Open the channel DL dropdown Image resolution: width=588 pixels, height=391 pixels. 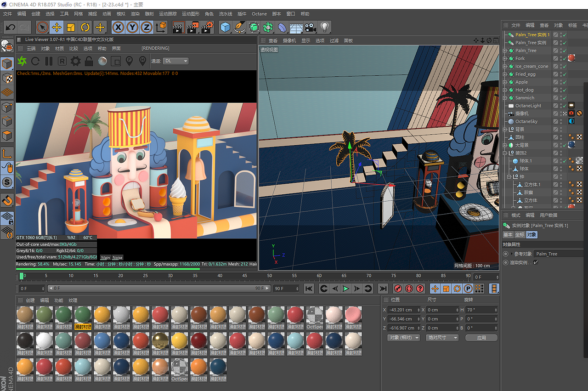176,61
